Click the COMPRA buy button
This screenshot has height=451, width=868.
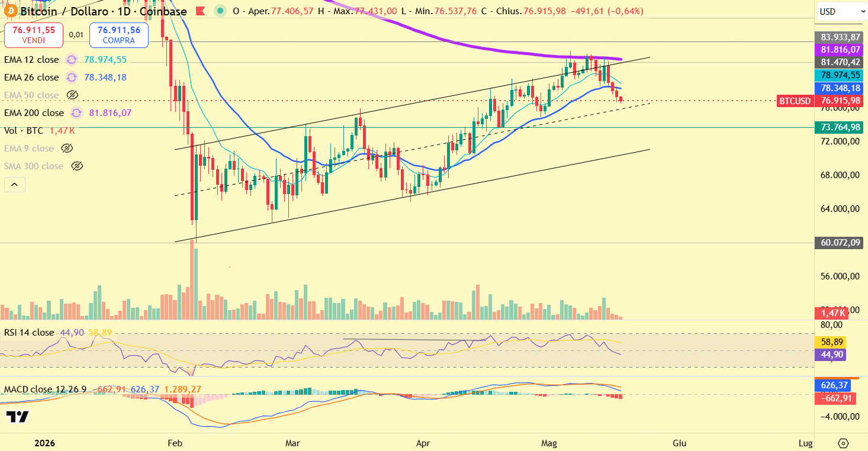point(119,35)
